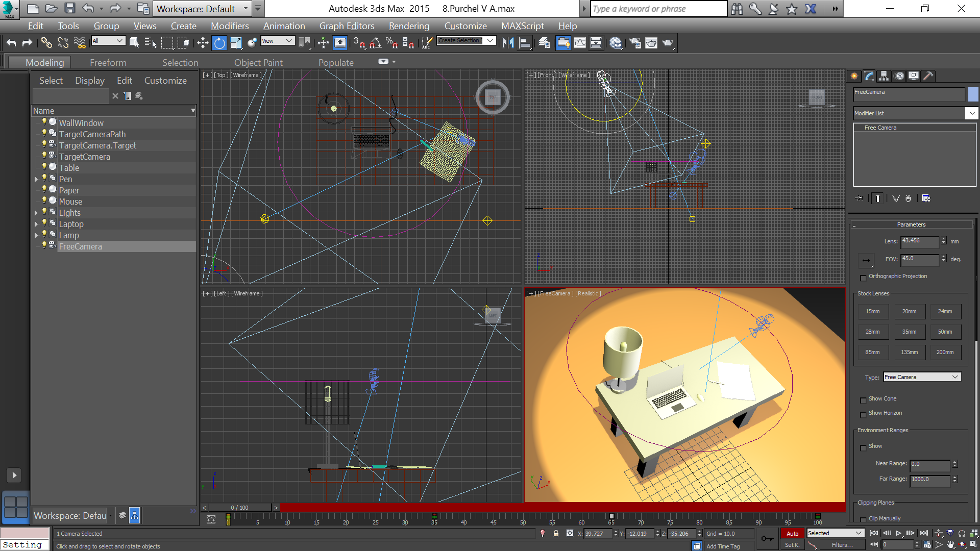The width and height of the screenshot is (980, 551).
Task: Click the Filters... button
Action: [x=842, y=545]
